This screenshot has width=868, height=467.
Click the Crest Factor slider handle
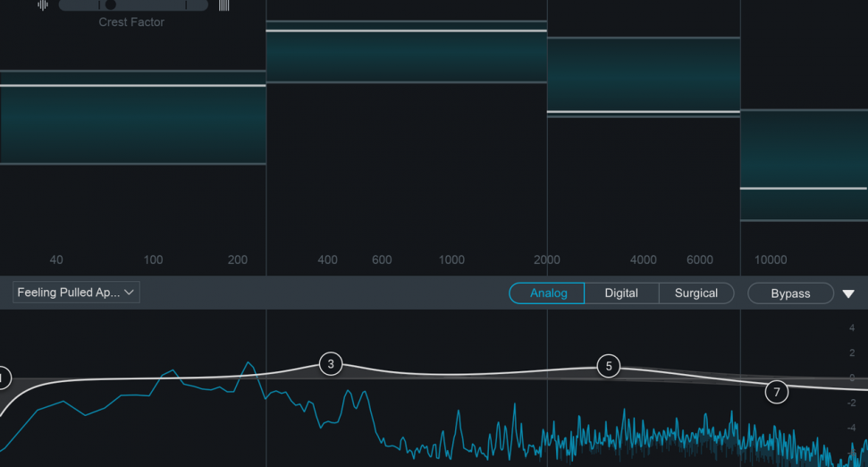(111, 4)
